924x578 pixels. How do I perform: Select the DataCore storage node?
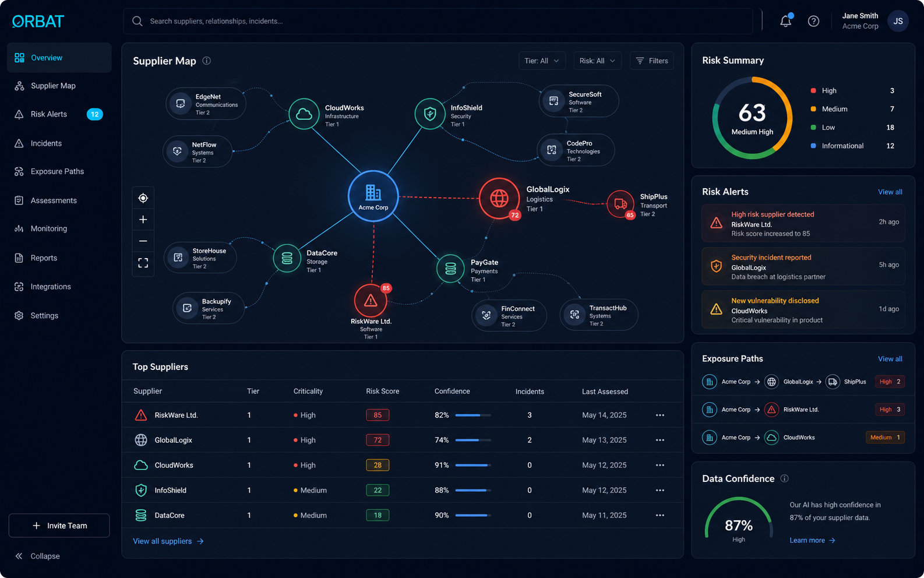click(x=287, y=258)
